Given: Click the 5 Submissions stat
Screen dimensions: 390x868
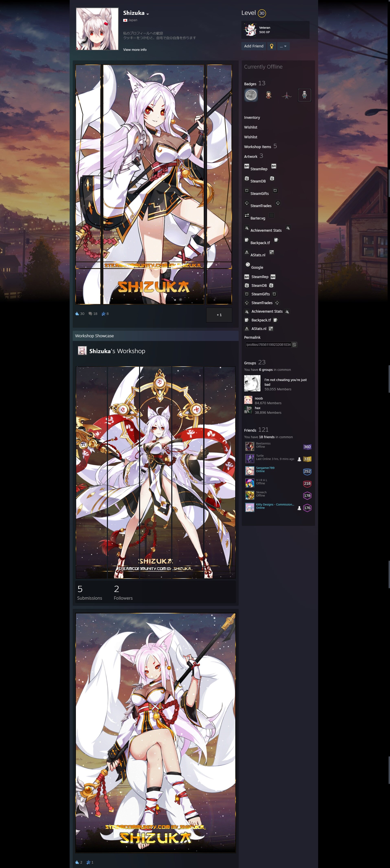Looking at the screenshot, I should tap(89, 593).
